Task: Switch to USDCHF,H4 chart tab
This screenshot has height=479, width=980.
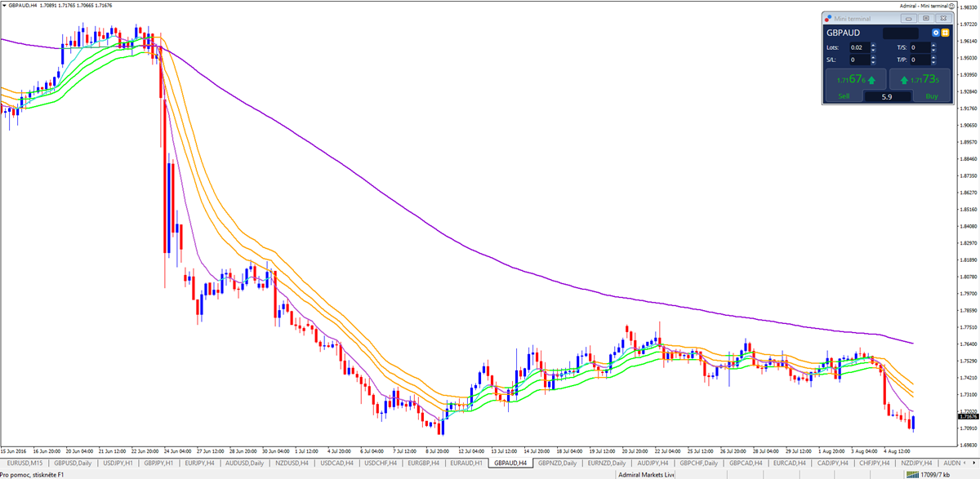Action: pyautogui.click(x=381, y=463)
